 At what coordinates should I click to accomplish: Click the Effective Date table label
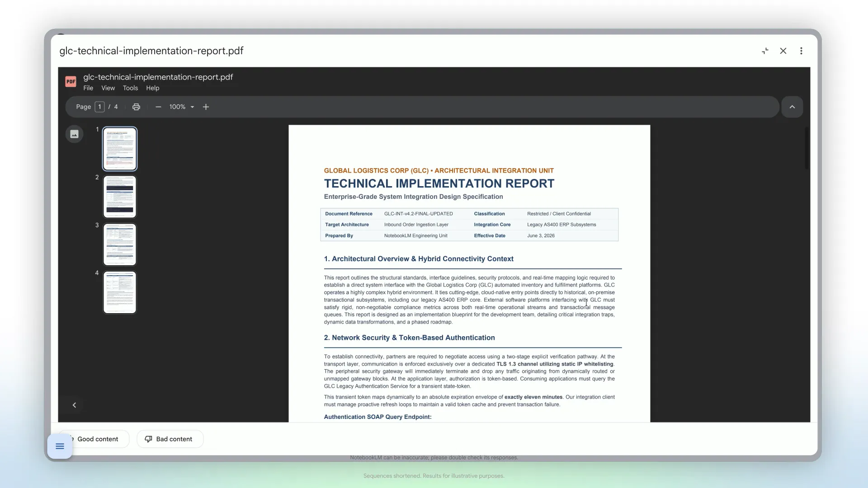coord(490,236)
